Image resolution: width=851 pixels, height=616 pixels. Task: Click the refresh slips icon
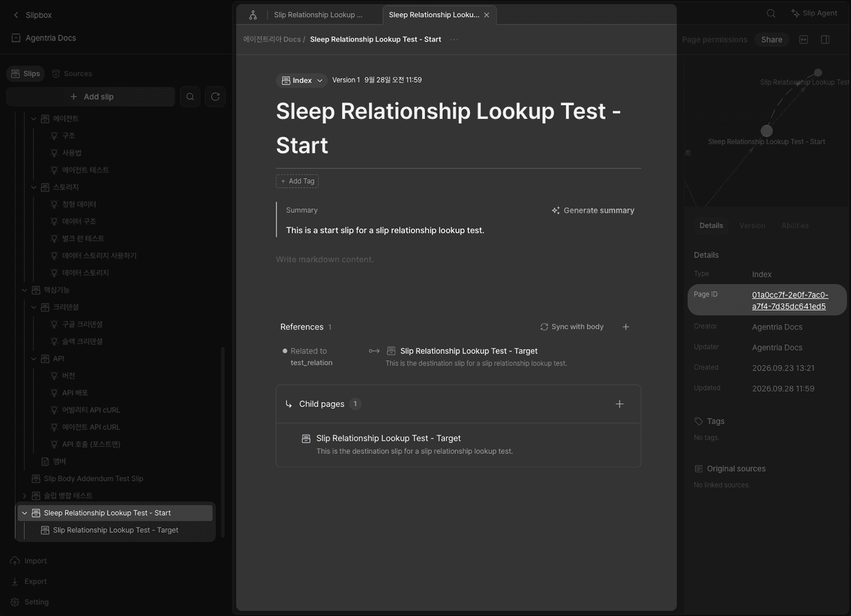click(215, 97)
